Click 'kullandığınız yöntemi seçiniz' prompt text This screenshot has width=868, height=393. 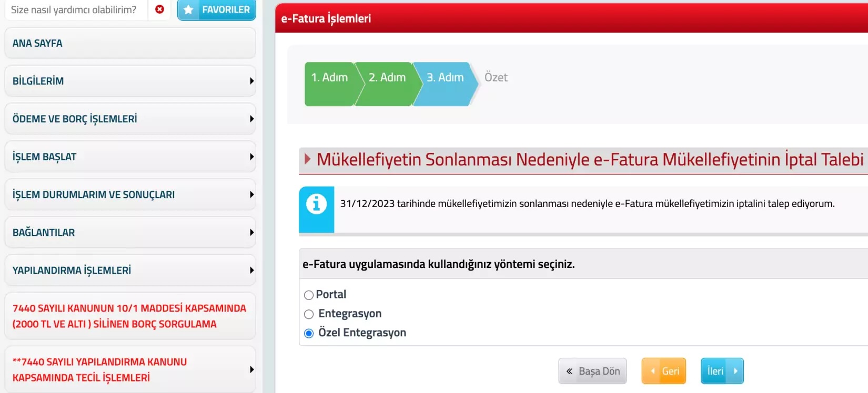click(x=439, y=264)
